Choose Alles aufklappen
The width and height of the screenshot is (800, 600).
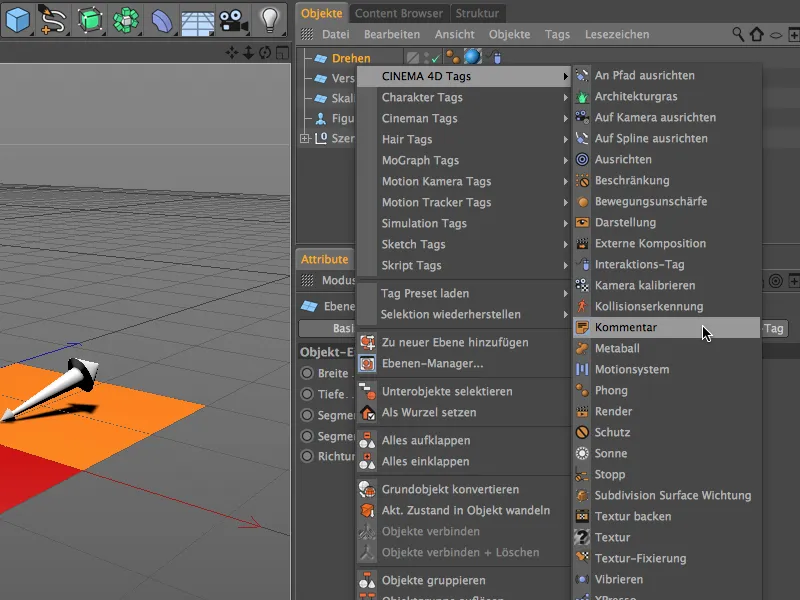pos(463,440)
